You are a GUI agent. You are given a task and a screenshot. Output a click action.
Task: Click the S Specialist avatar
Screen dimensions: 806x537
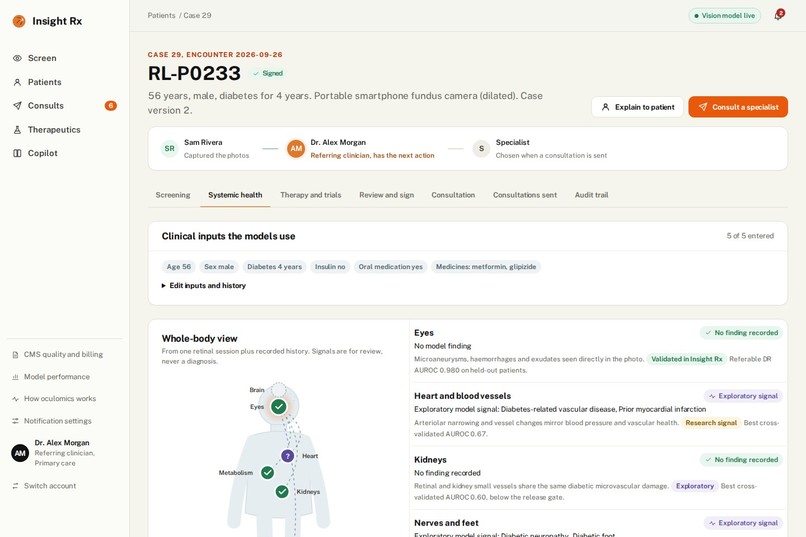point(481,149)
